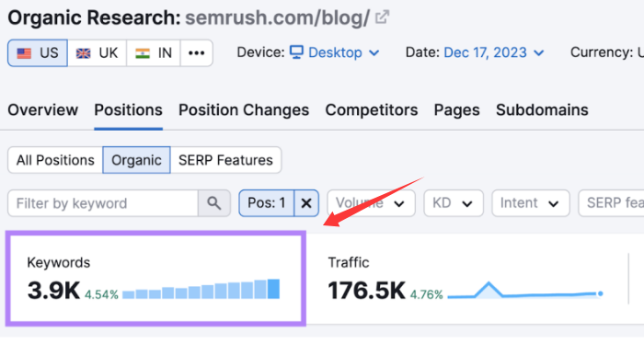Expand the Intent filter dropdown
The image size is (644, 344).
click(x=531, y=202)
